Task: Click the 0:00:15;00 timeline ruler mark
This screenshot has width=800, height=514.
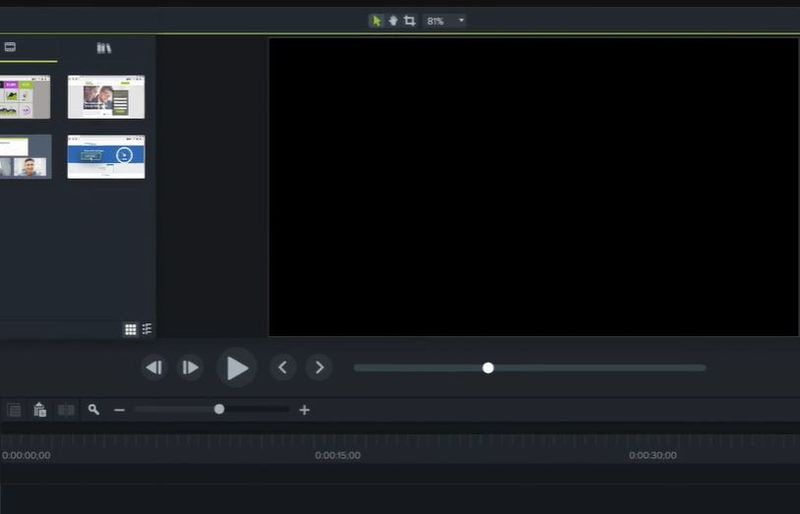Action: click(338, 455)
